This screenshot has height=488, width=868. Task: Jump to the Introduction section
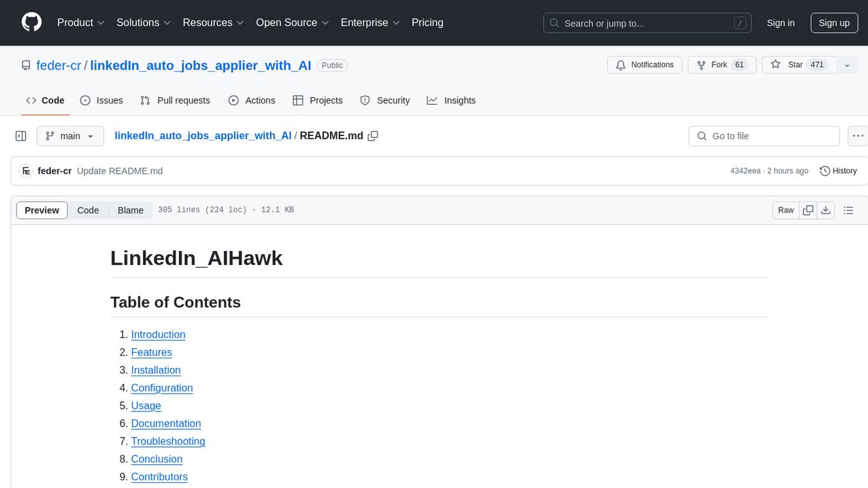click(158, 335)
